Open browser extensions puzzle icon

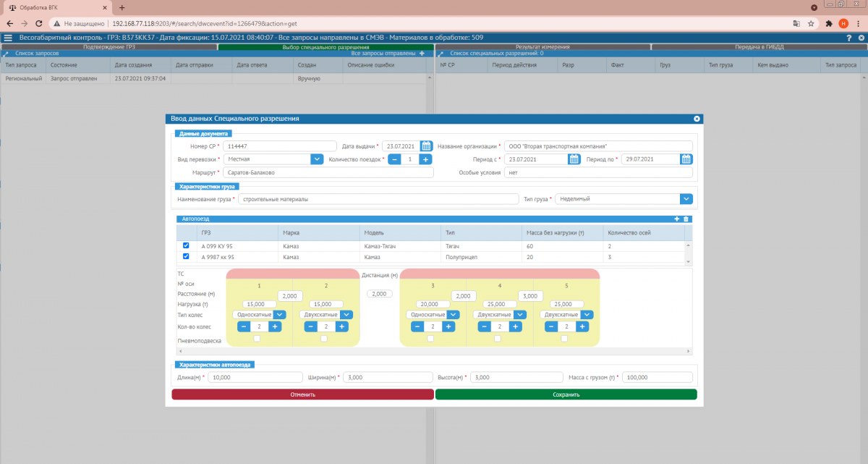(x=829, y=23)
